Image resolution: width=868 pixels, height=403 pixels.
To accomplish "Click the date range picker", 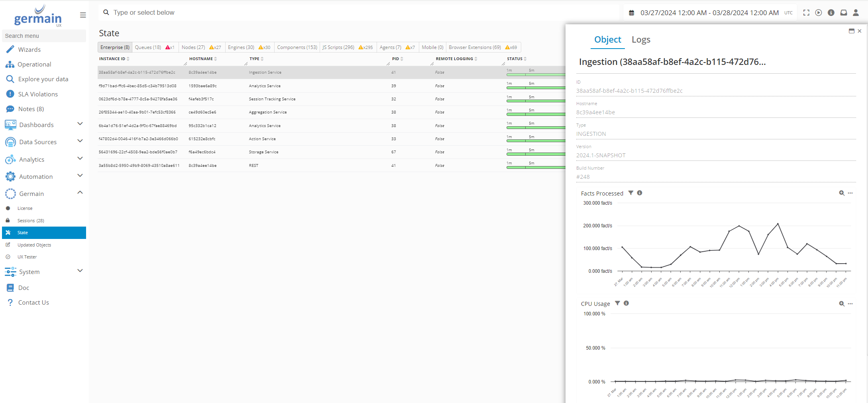I will click(709, 13).
